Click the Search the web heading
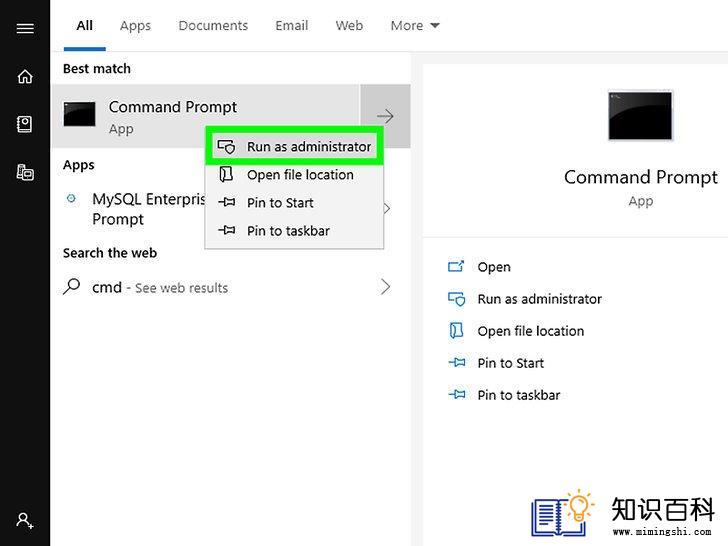Image resolution: width=728 pixels, height=546 pixels. pos(110,253)
